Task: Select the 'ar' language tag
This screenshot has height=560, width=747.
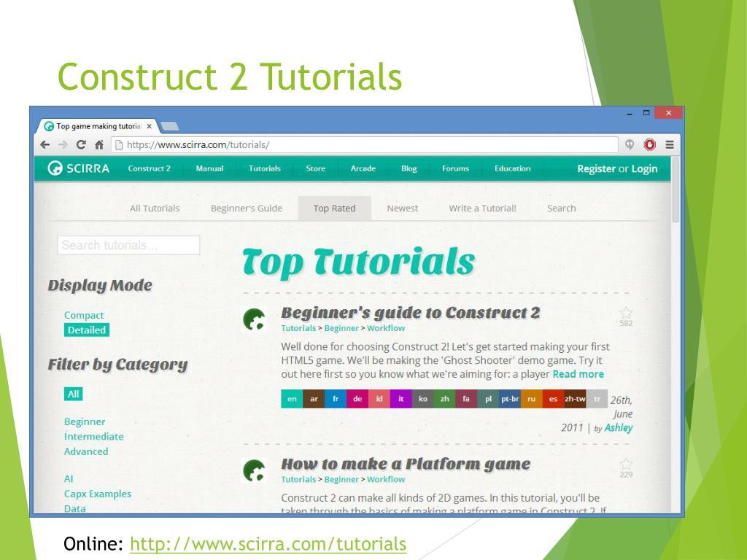Action: click(x=314, y=399)
